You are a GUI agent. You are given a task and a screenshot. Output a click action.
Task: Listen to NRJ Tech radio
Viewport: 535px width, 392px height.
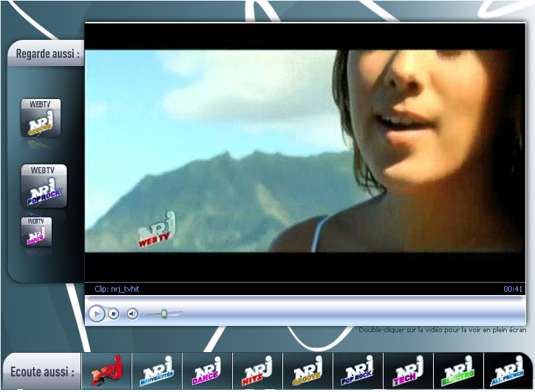point(408,371)
